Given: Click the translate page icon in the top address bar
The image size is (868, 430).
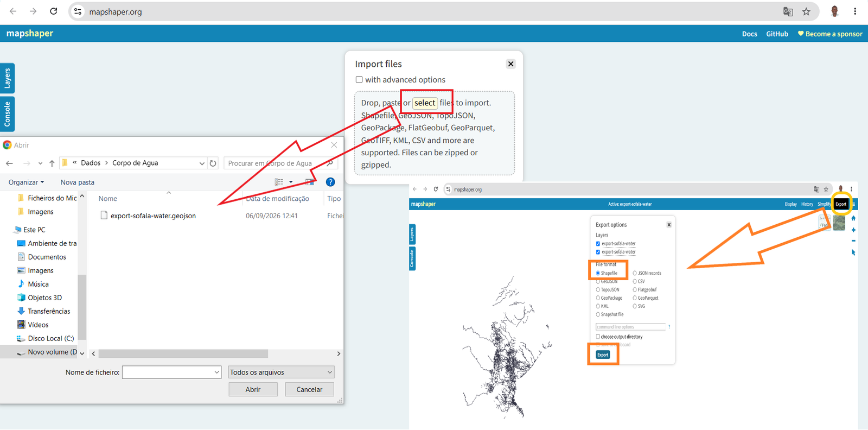Looking at the screenshot, I should 788,11.
